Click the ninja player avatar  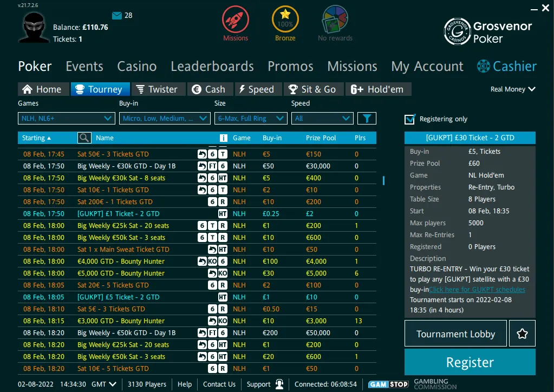pos(34,27)
